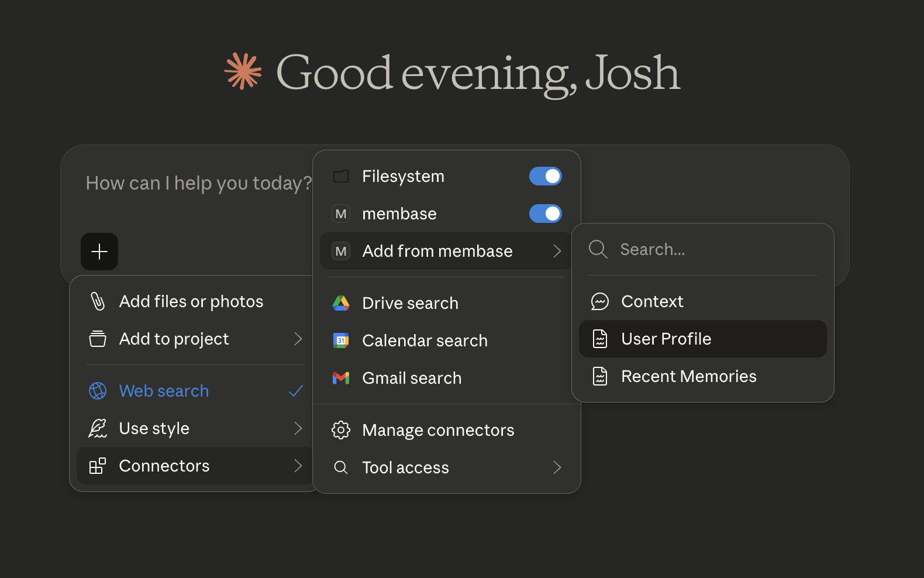The image size is (924, 578).
Task: Click the User Profile document icon
Action: click(600, 339)
